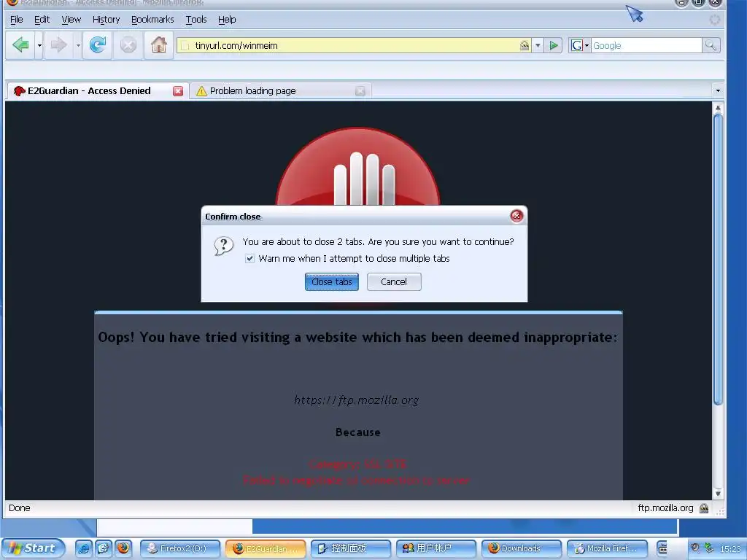
Task: Click Cancel in Confirm close dialog
Action: click(x=394, y=282)
